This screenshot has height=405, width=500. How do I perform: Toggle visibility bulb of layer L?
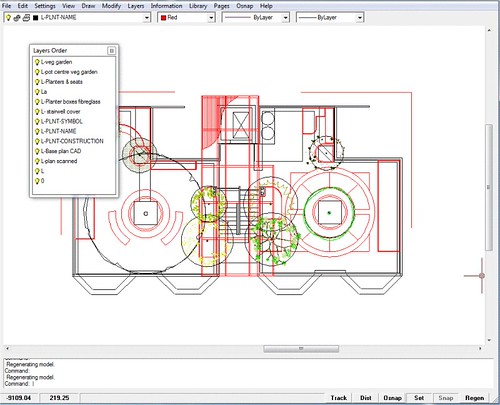[x=37, y=171]
